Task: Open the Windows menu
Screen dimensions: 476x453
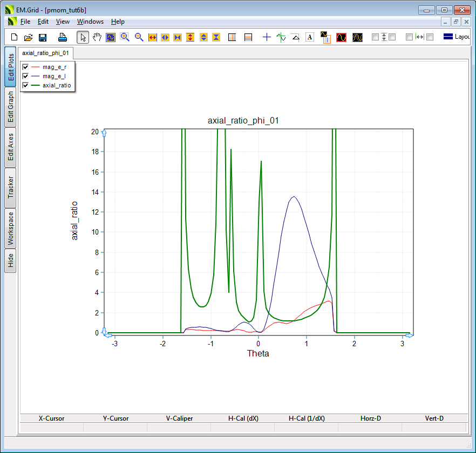Action: 90,22
